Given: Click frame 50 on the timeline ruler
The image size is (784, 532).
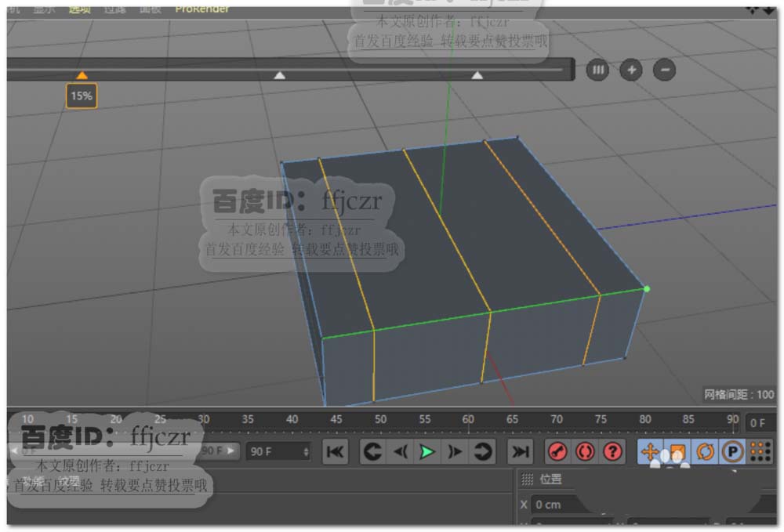Looking at the screenshot, I should [x=380, y=420].
